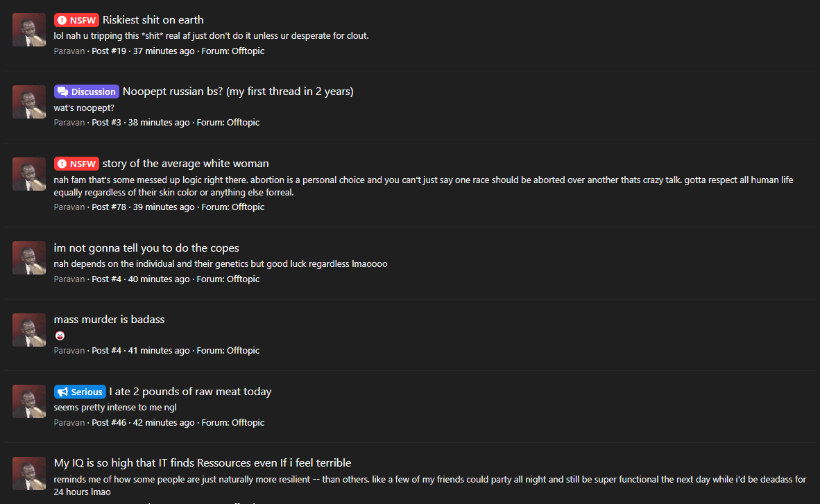820x504 pixels.
Task: Click Serious badge on raw meat thread
Action: pos(80,392)
